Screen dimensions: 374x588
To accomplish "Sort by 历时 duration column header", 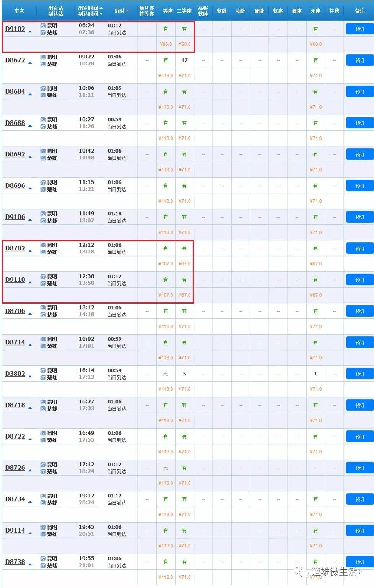I will pos(122,11).
